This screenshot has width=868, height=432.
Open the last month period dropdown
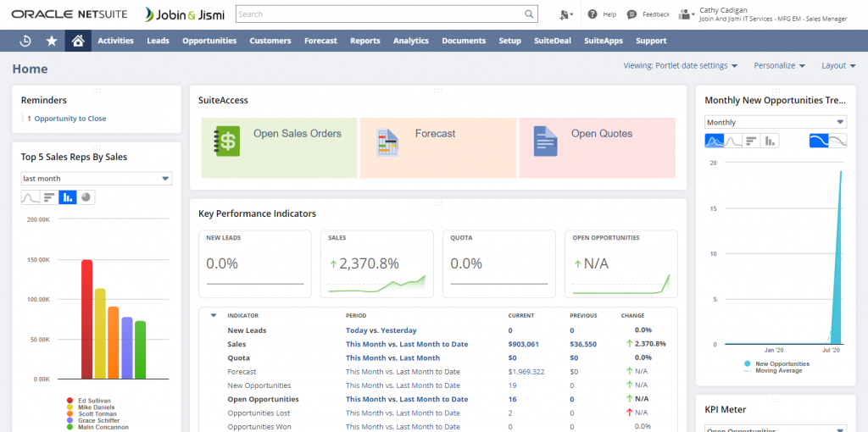97,179
